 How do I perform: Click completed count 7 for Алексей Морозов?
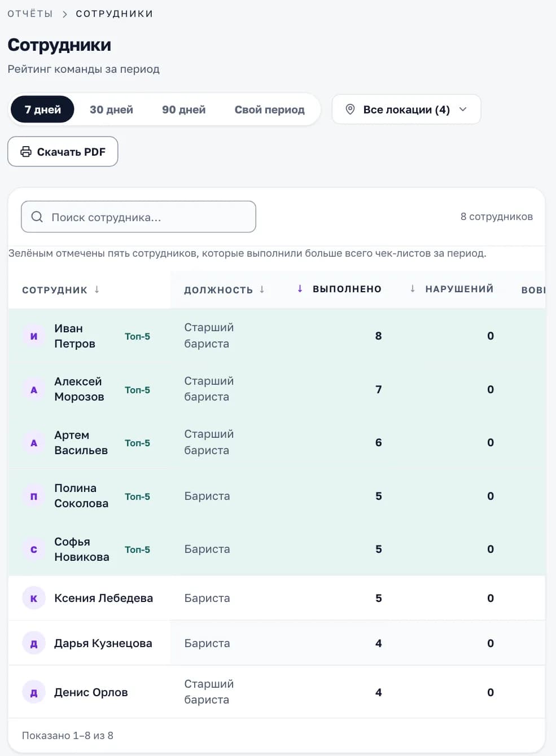pyautogui.click(x=379, y=390)
